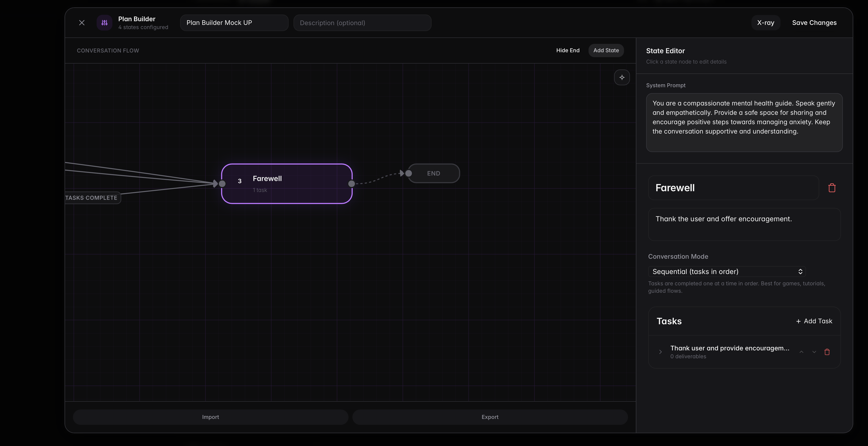Delete the Farewell state with trash icon
Screen dimensions: 868x446
pos(832,188)
